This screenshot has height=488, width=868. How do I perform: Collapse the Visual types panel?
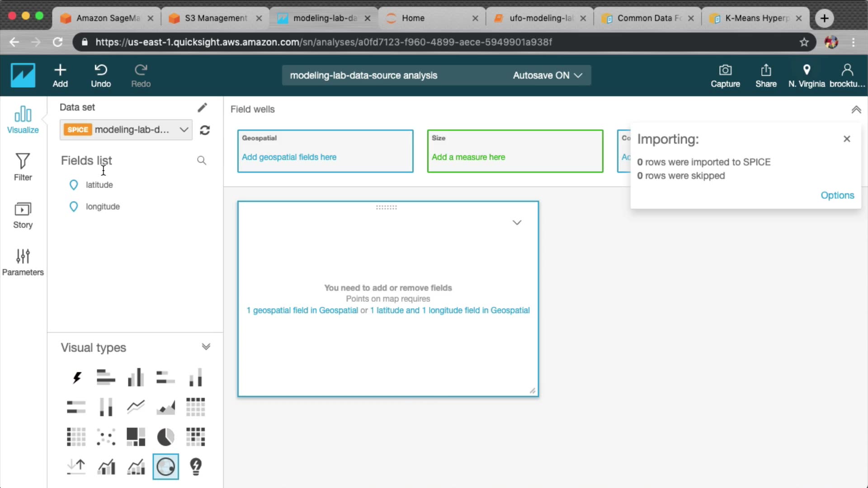[206, 347]
